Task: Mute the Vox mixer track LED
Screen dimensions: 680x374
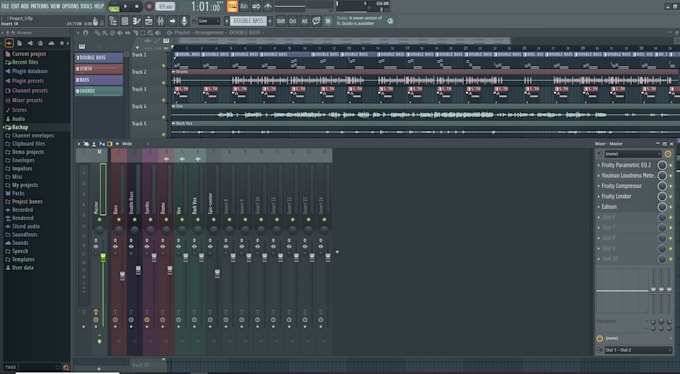Action: (182, 220)
